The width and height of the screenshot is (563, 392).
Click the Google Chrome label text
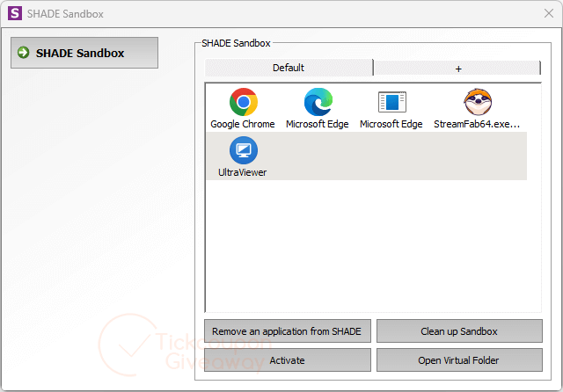pos(243,124)
